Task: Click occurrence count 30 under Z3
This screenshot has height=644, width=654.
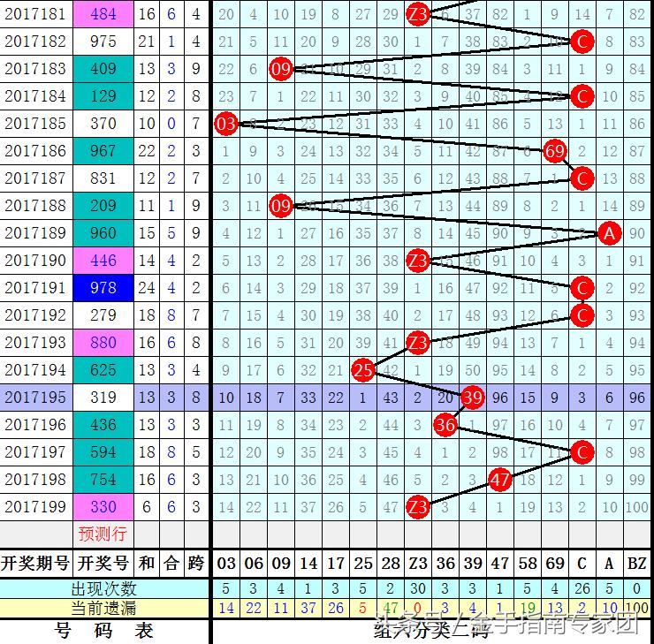Action: [417, 588]
